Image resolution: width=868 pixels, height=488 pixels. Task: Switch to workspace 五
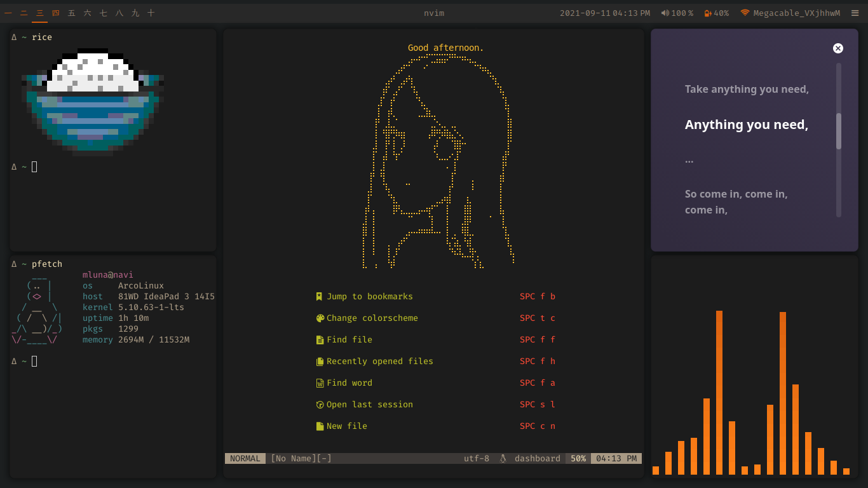[x=71, y=13]
